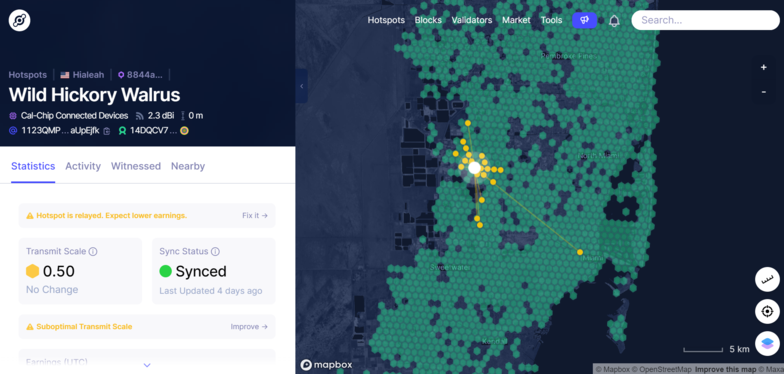Switch to the Activity tab
The image size is (784, 374).
(x=83, y=166)
